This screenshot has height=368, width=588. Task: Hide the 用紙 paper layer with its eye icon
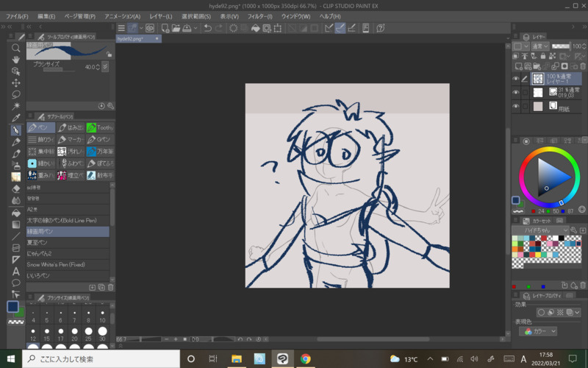point(516,106)
